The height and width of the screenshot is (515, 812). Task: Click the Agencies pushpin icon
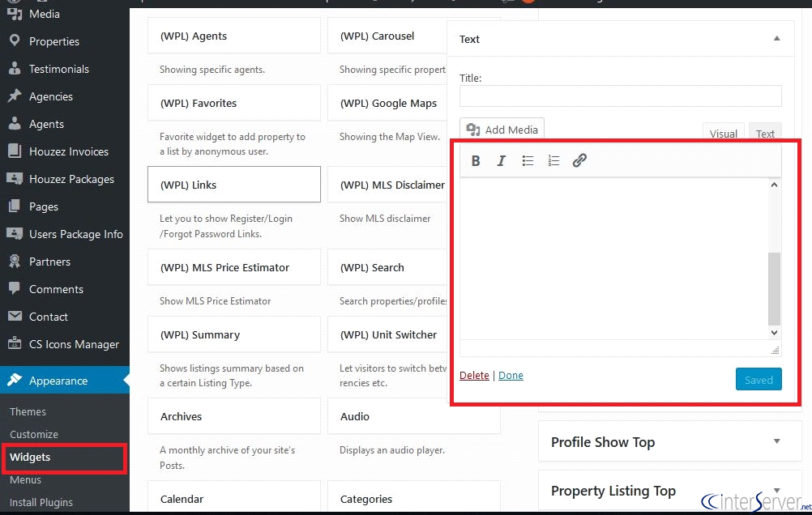tap(15, 96)
